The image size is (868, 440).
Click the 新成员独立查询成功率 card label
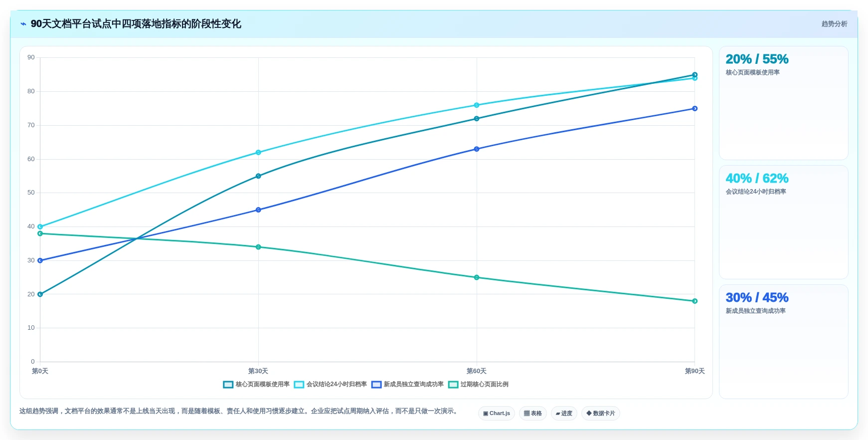(755, 311)
